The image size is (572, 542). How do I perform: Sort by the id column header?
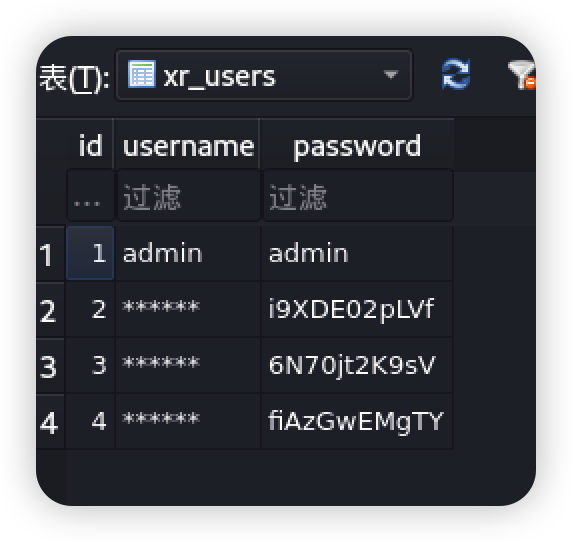(x=90, y=145)
